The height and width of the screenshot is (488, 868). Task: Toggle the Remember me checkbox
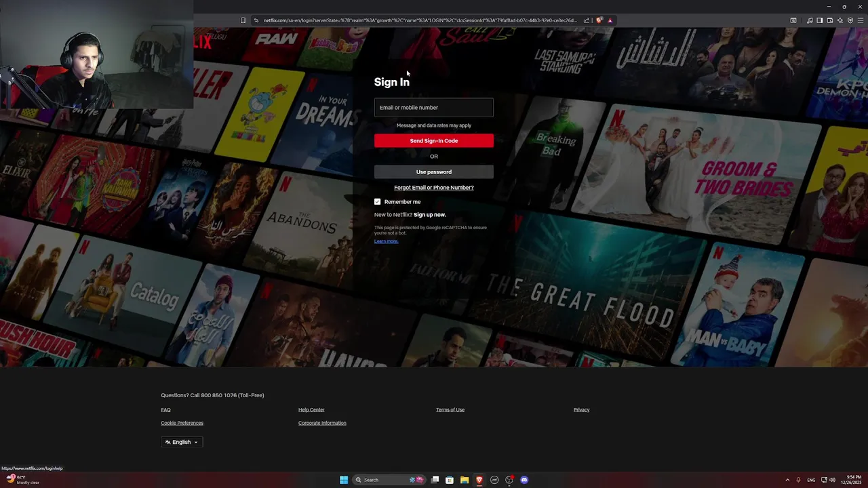click(378, 201)
